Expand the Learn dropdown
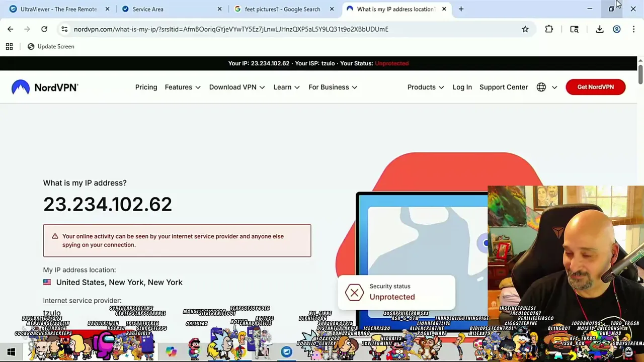This screenshot has width=644, height=362. pos(287,87)
